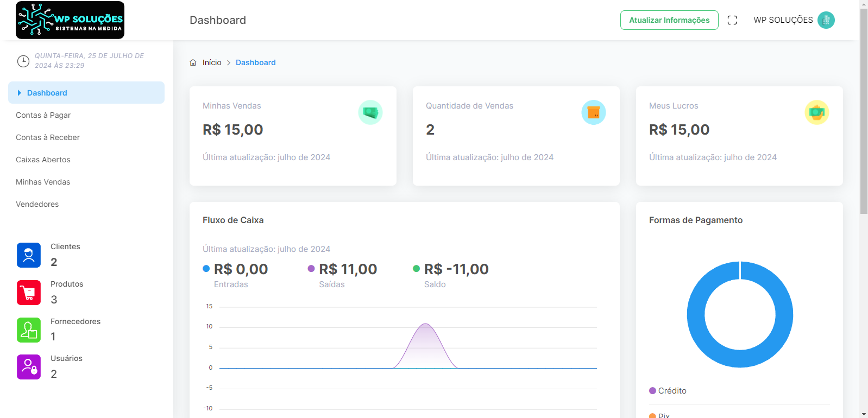Go to Caixas Abertos menu item
The width and height of the screenshot is (868, 418).
tap(43, 160)
